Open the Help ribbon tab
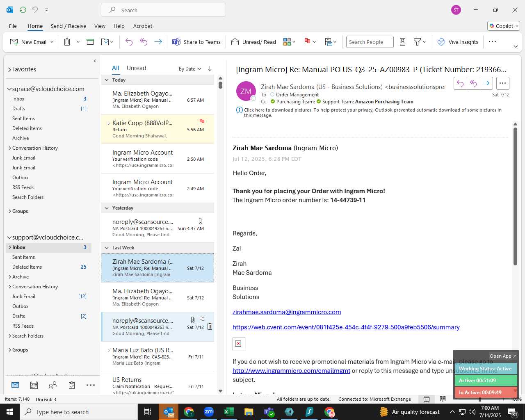The width and height of the screenshot is (525, 420). 119,26
